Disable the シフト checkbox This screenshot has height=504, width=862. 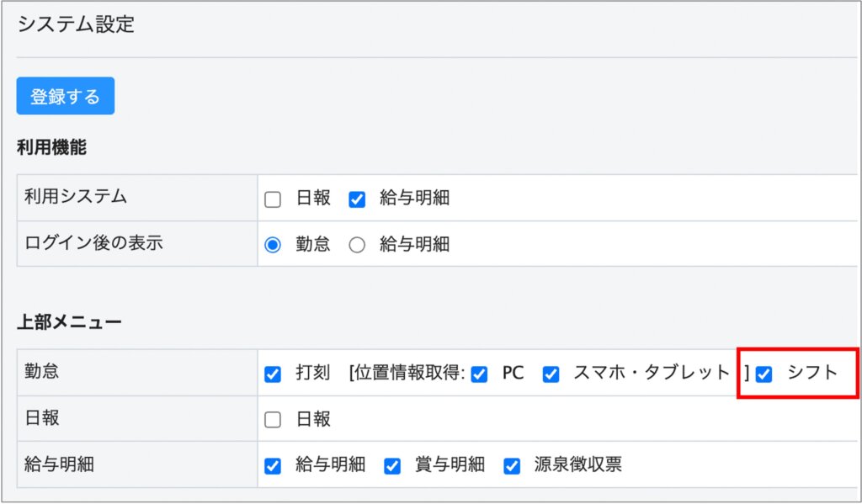pos(764,374)
